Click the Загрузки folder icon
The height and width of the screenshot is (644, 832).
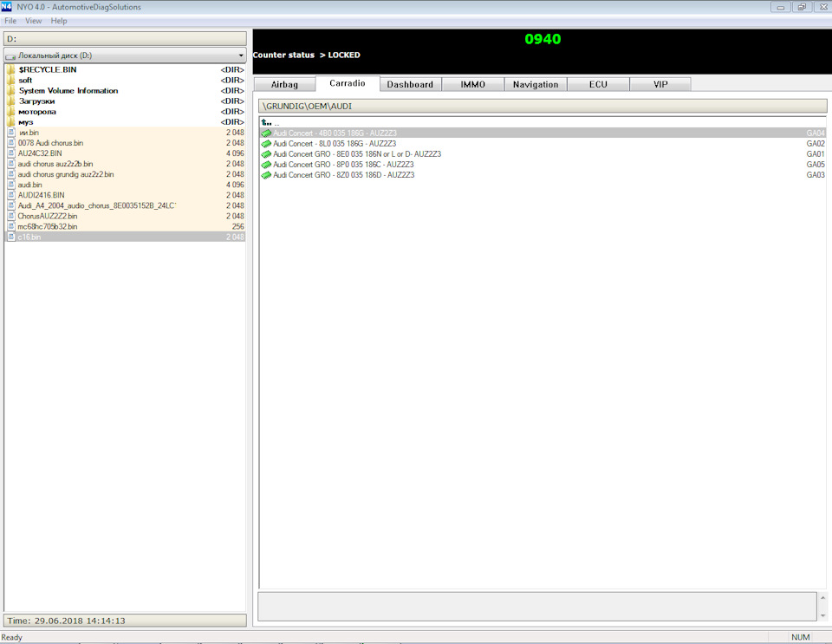click(11, 101)
